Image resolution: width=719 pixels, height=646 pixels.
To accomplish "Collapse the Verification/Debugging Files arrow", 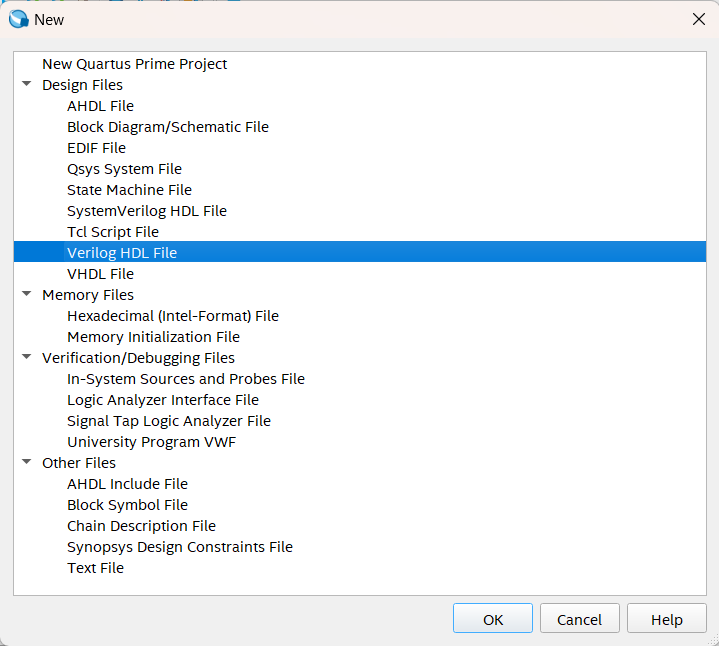I will [x=26, y=358].
